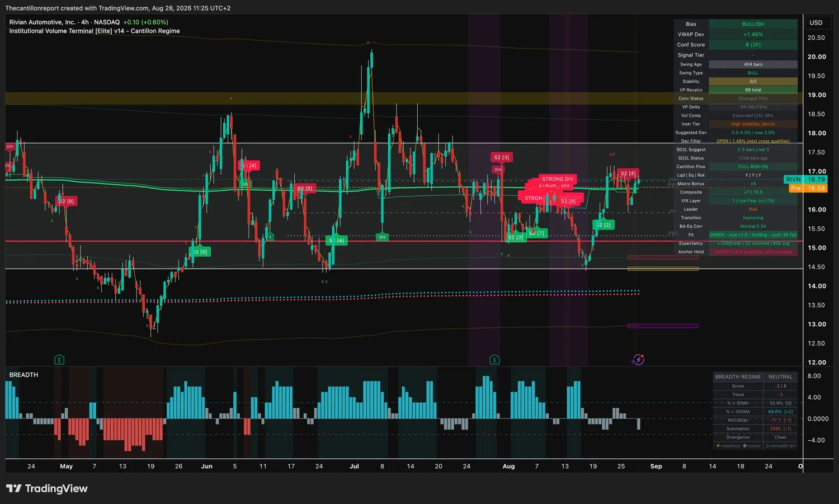839x504 pixels.
Task: Select the red S2 [5] signal label
Action: (305, 189)
